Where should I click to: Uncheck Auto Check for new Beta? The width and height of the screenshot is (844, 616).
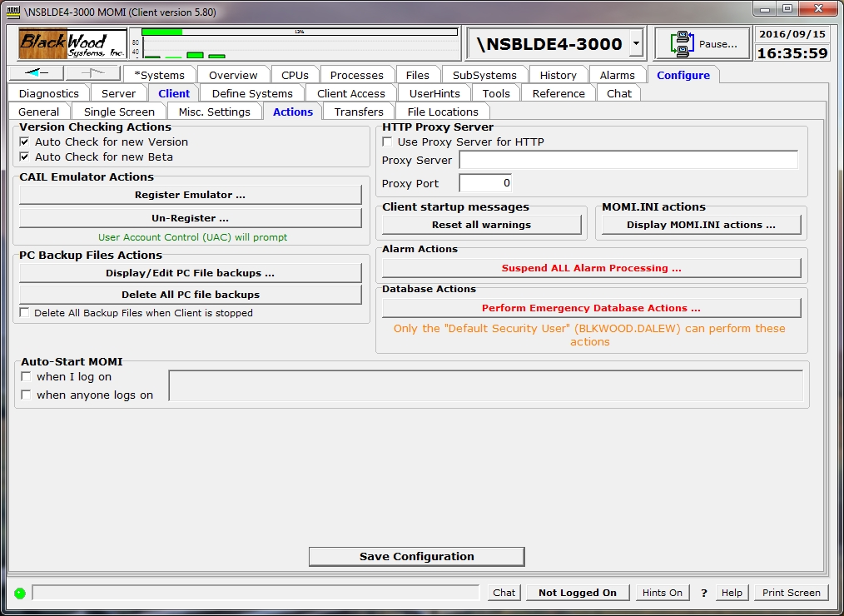[x=25, y=156]
